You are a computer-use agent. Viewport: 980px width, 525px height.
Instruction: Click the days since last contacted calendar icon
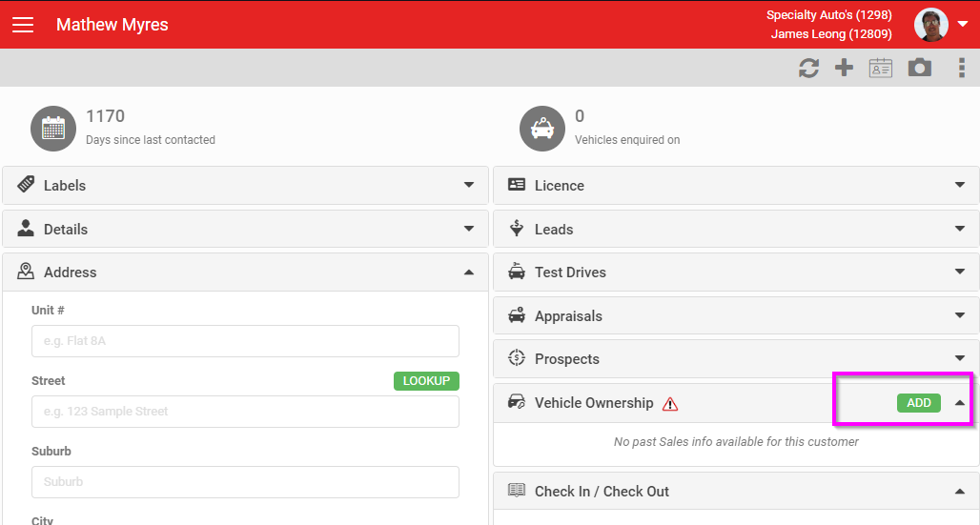pos(53,128)
